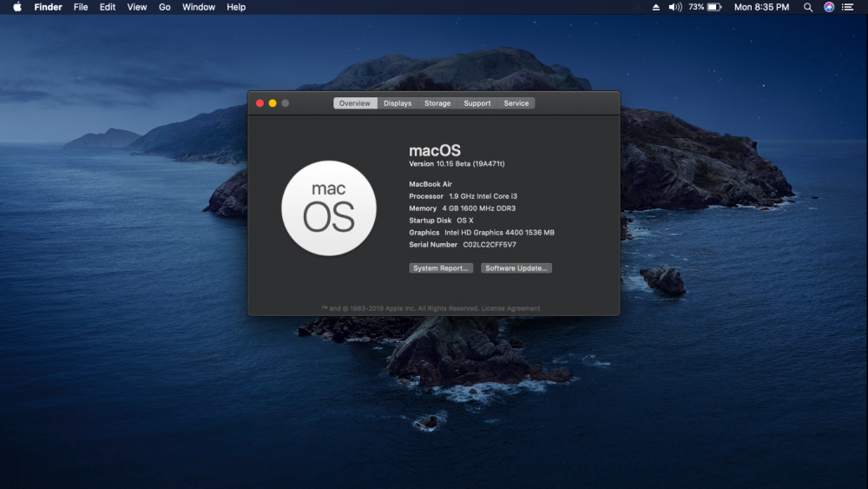The image size is (868, 489).
Task: Switch to the Displays tab
Action: [x=398, y=103]
